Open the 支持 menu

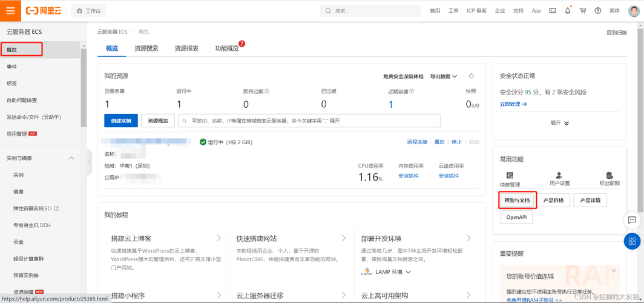(518, 11)
